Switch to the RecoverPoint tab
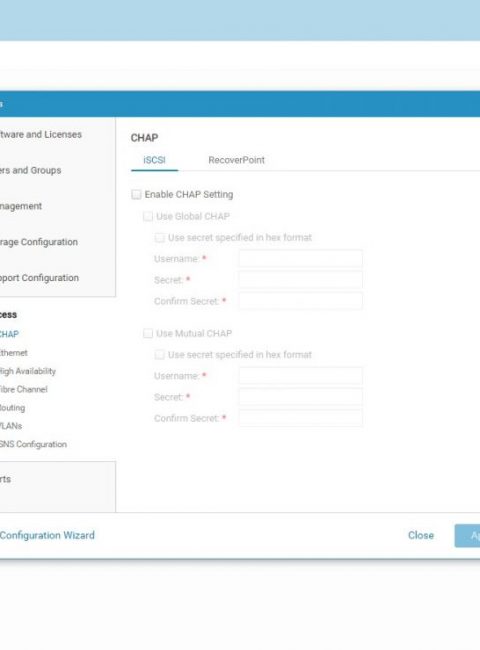480x650 pixels. (236, 160)
